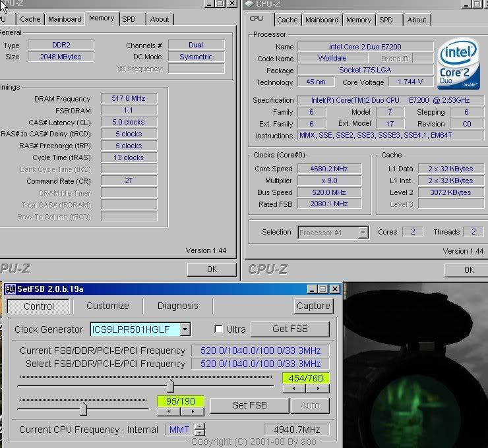This screenshot has width=488, height=448.
Task: Click the Intel Core 2 Duo E7200 name field
Action: [x=365, y=47]
